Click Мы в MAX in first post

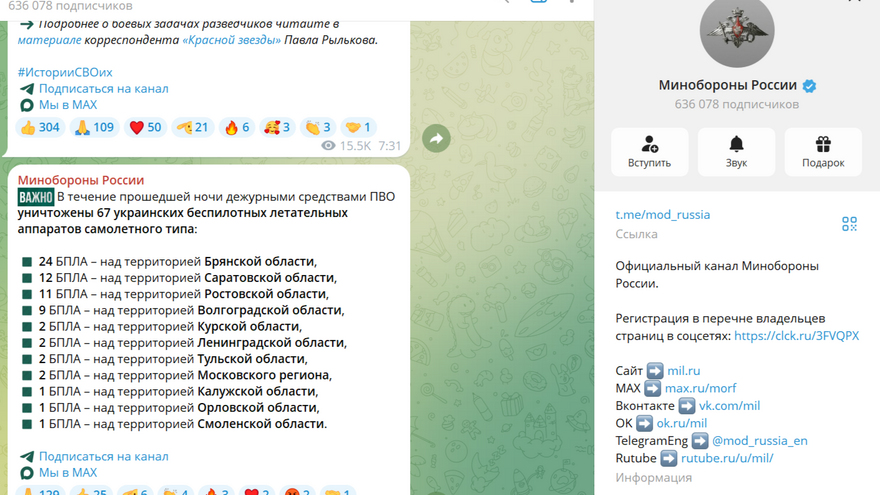[68, 105]
